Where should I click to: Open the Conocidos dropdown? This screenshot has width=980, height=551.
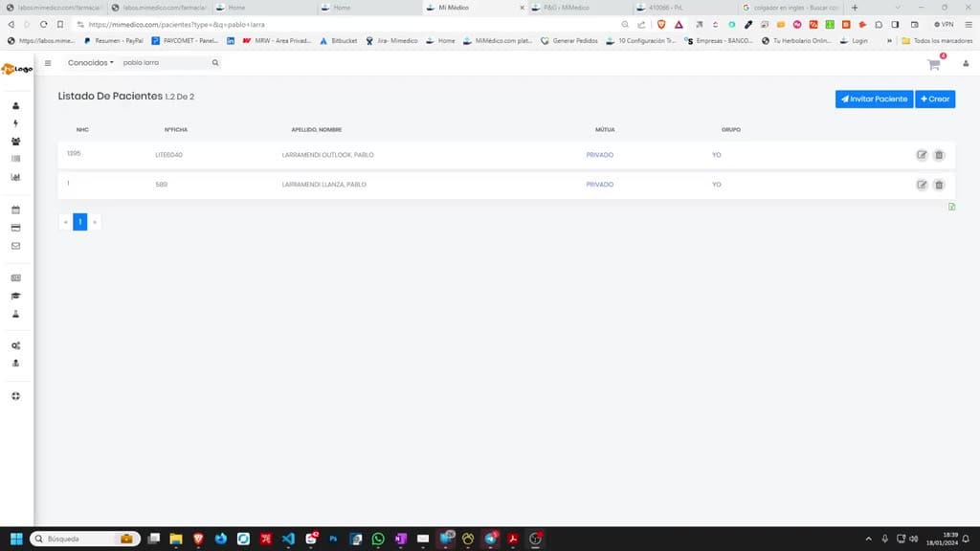point(91,63)
